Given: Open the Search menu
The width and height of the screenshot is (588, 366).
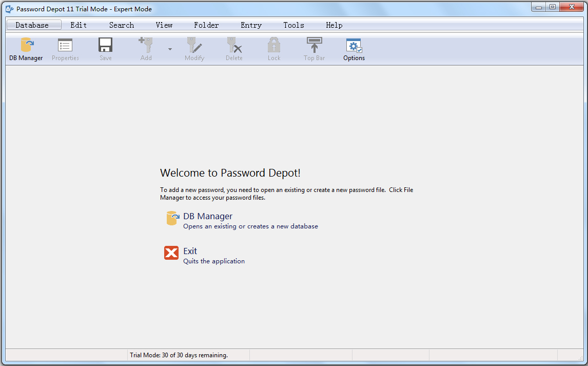Looking at the screenshot, I should point(122,25).
